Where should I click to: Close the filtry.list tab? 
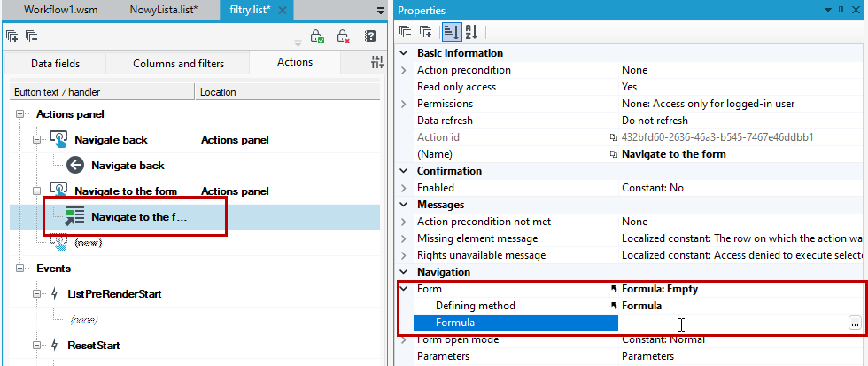[x=283, y=10]
